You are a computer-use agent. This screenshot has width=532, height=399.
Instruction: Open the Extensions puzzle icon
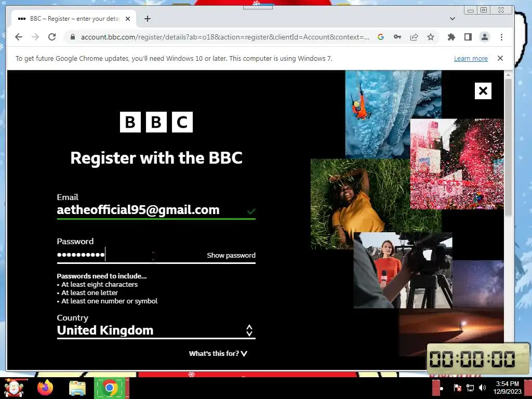[x=451, y=37]
